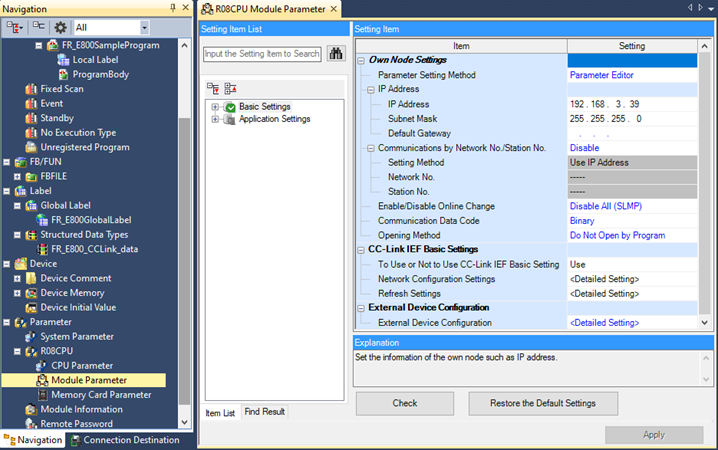Open the All filter dropdown
Viewport: 718px width, 450px height.
tap(144, 27)
